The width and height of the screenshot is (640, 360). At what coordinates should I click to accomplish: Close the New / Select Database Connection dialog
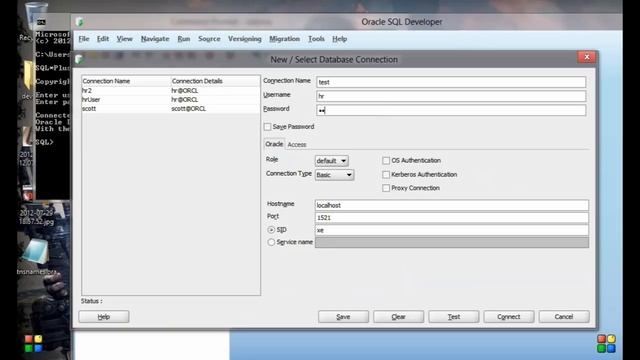click(x=587, y=57)
